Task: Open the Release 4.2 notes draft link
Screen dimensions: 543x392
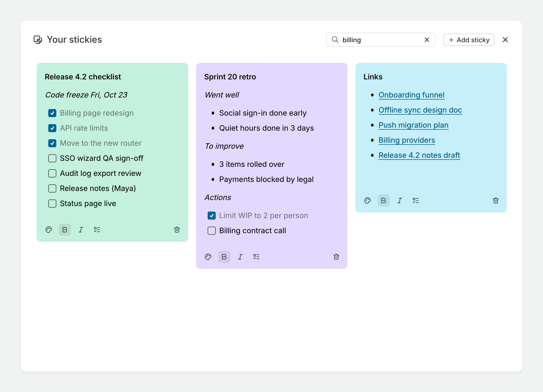Action: [419, 155]
